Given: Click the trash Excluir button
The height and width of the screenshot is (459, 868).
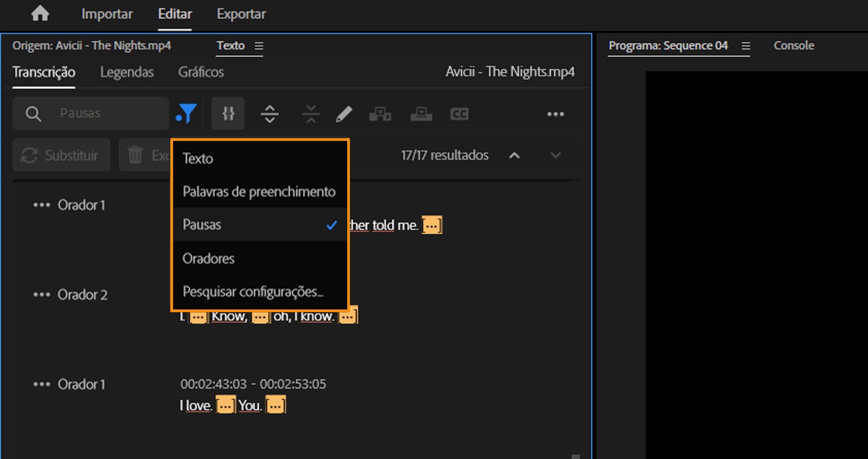Looking at the screenshot, I should pyautogui.click(x=145, y=156).
